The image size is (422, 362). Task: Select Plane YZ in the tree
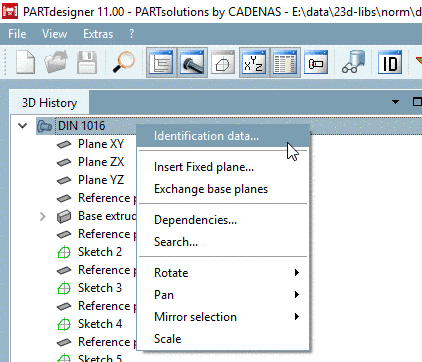pos(101,180)
